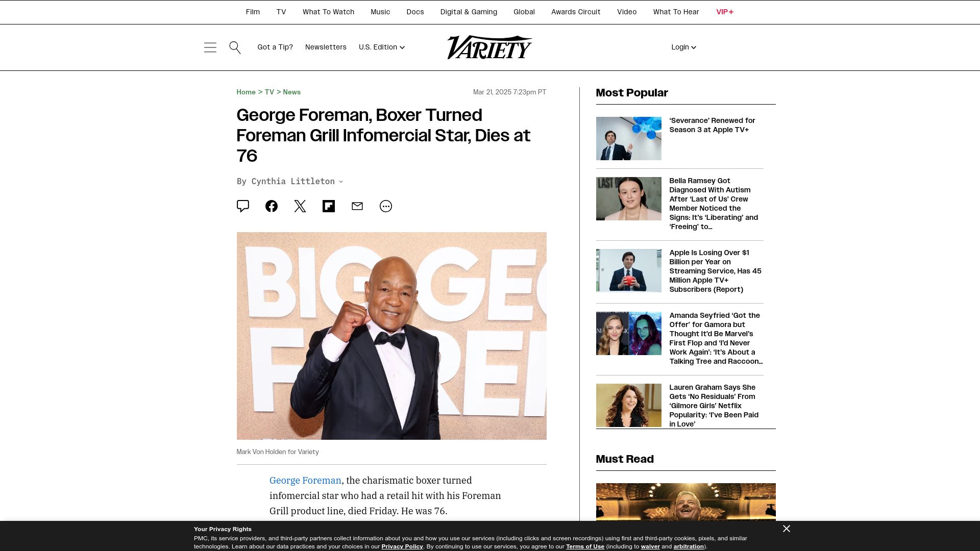Click News breadcrumb link
This screenshot has width=980, height=551.
tap(292, 92)
